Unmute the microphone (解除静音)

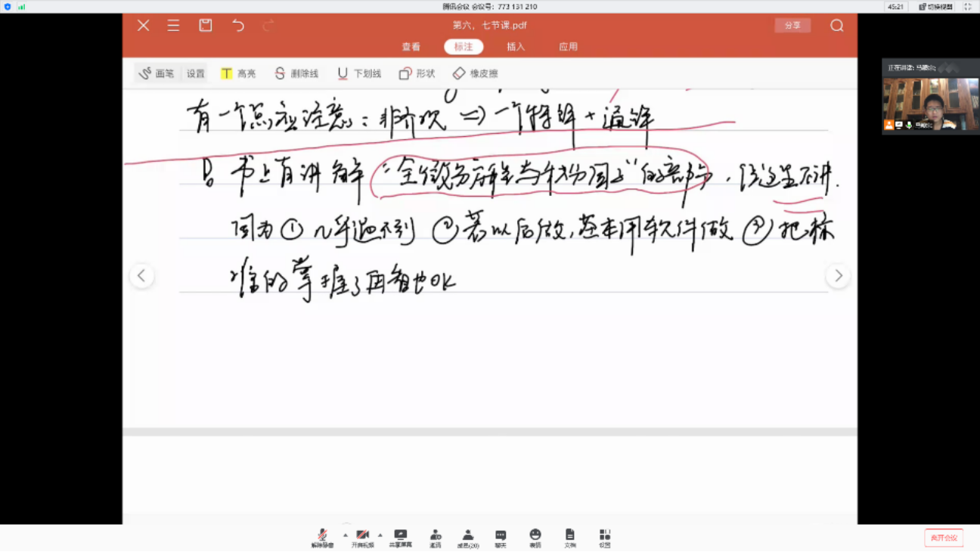tap(322, 538)
